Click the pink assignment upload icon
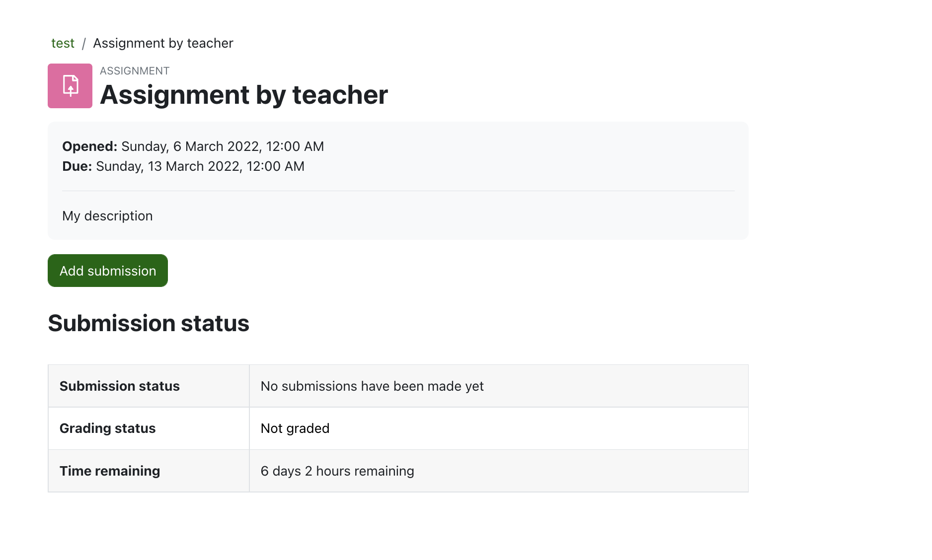Viewport: 932px width, 560px height. point(70,86)
